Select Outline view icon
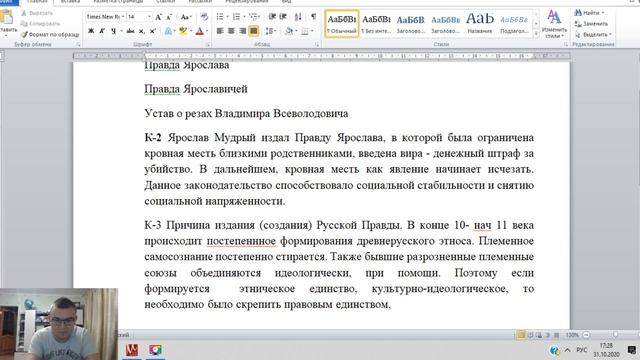Screen dimensions: 640x360 point(548,335)
